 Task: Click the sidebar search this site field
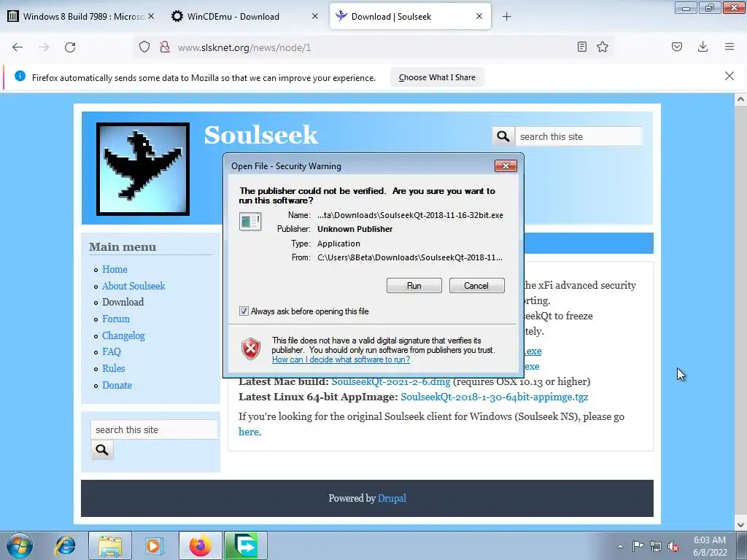tap(154, 429)
